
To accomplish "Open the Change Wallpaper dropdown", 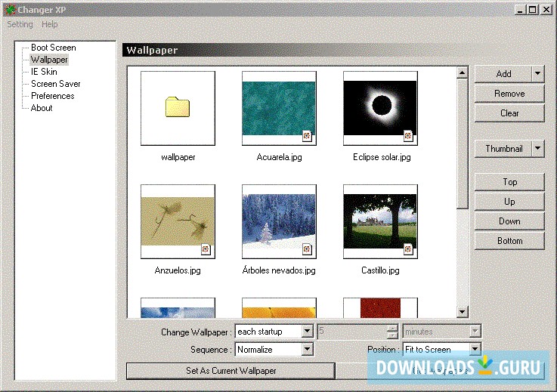I will 274,332.
